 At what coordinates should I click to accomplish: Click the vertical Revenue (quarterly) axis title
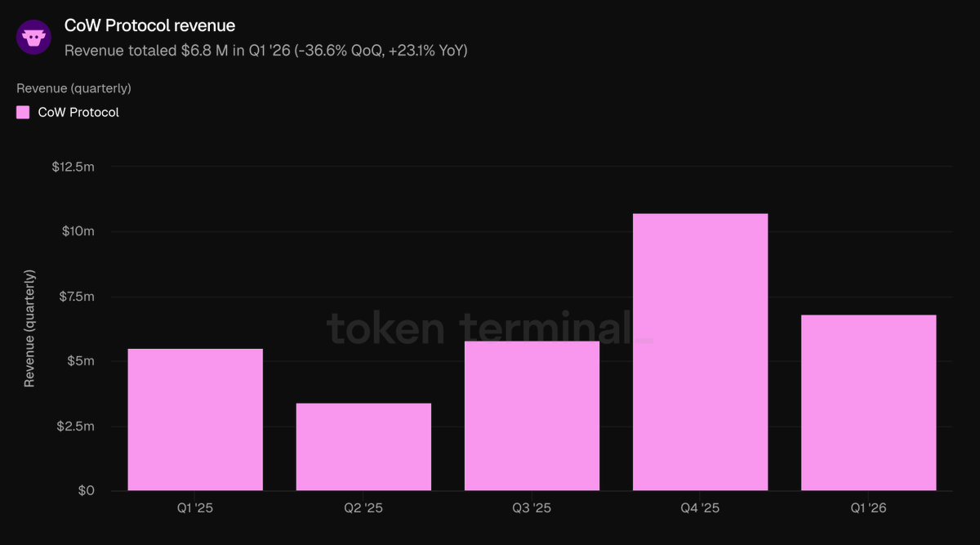(29, 328)
